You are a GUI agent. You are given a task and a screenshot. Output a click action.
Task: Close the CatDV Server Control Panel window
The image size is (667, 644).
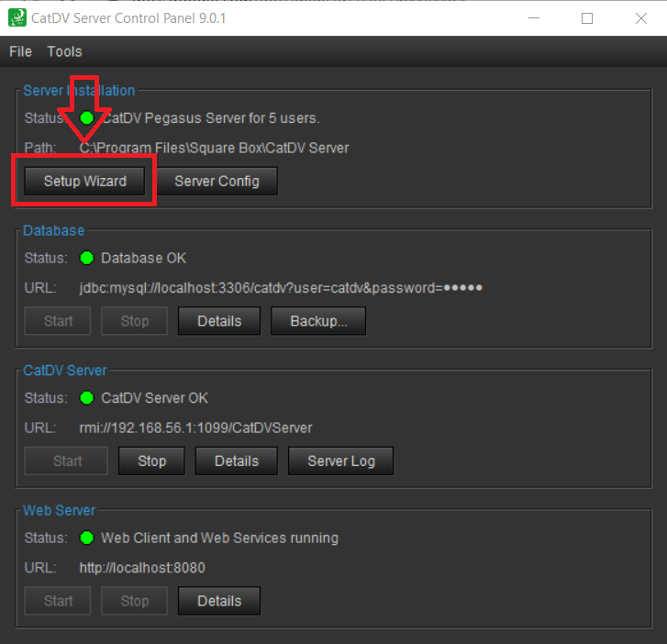coord(641,18)
